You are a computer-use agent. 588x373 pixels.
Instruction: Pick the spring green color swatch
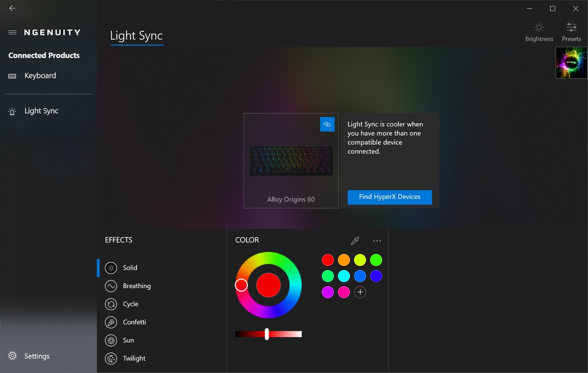click(328, 276)
